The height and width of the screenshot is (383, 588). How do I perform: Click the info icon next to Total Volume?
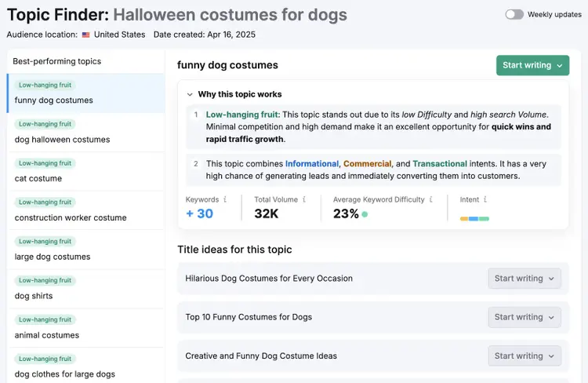[304, 199]
